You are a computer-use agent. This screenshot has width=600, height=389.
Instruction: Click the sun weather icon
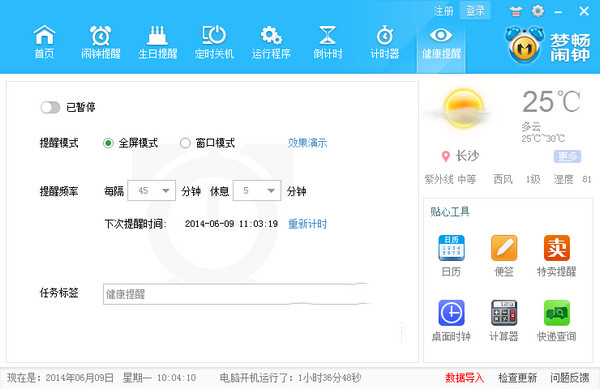click(463, 109)
